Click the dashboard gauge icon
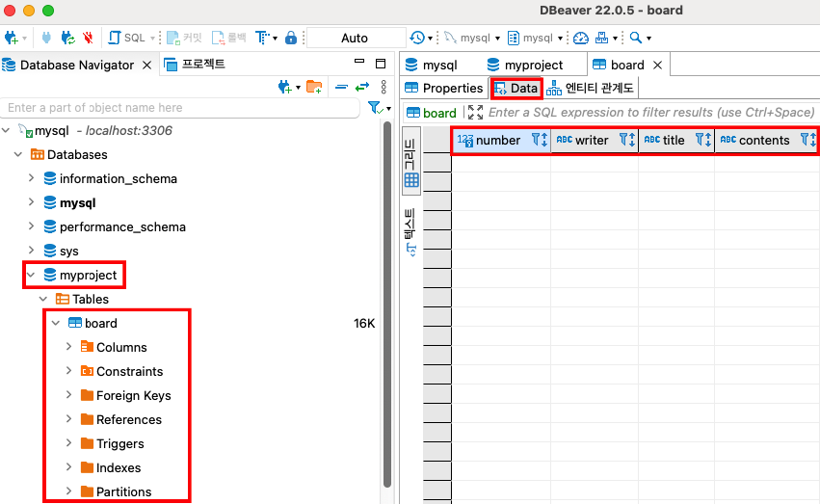Image resolution: width=820 pixels, height=504 pixels. pos(580,38)
